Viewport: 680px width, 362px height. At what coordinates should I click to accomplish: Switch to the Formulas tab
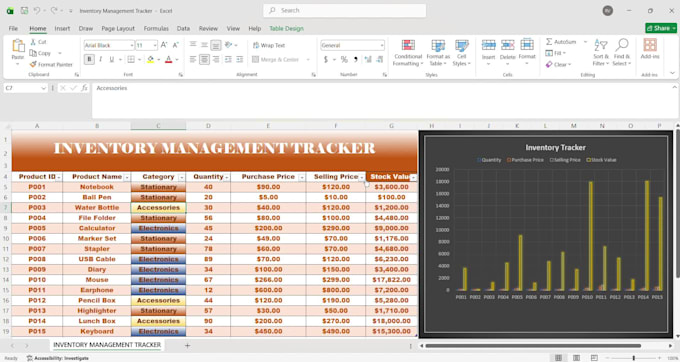(156, 29)
